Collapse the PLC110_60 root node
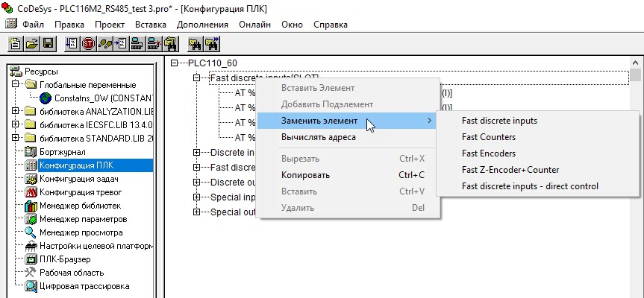Image resolution: width=644 pixels, height=298 pixels. coord(175,63)
